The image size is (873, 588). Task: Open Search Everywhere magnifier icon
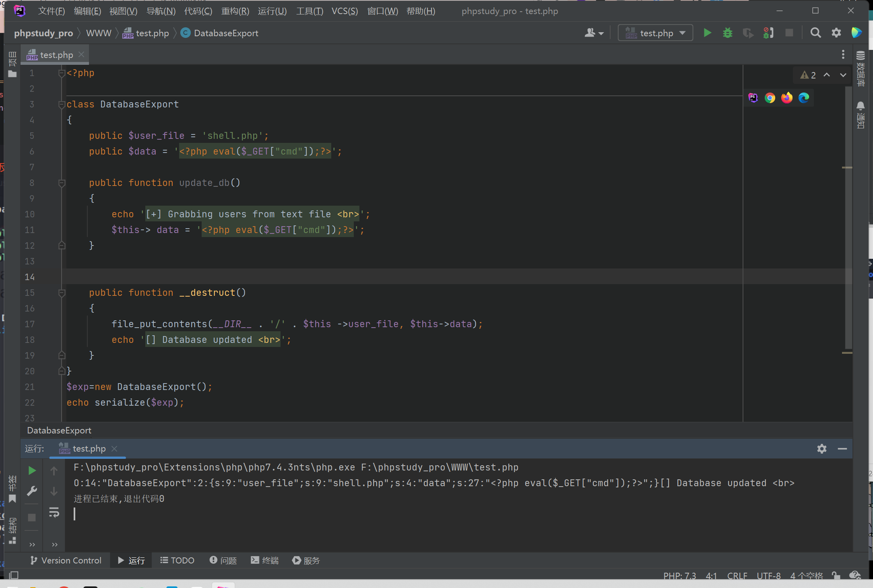tap(815, 33)
